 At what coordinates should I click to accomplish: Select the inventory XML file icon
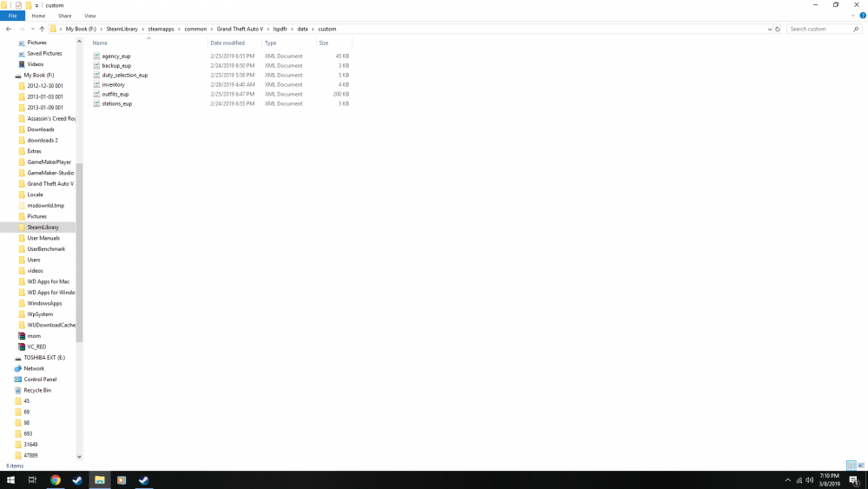96,85
